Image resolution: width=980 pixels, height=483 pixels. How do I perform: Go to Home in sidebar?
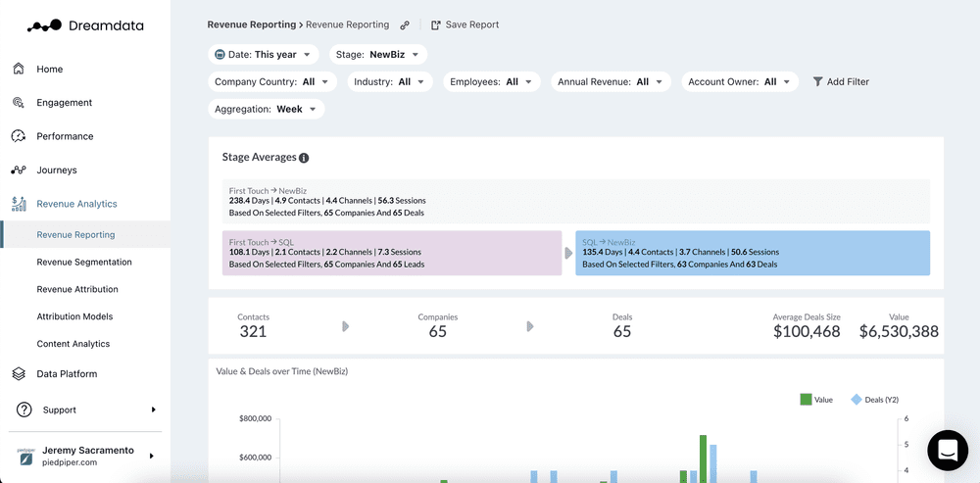(49, 70)
